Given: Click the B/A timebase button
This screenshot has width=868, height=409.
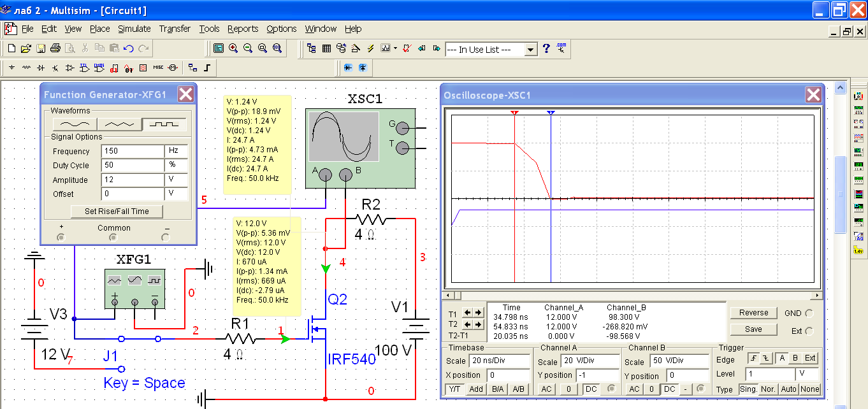Looking at the screenshot, I should point(498,389).
